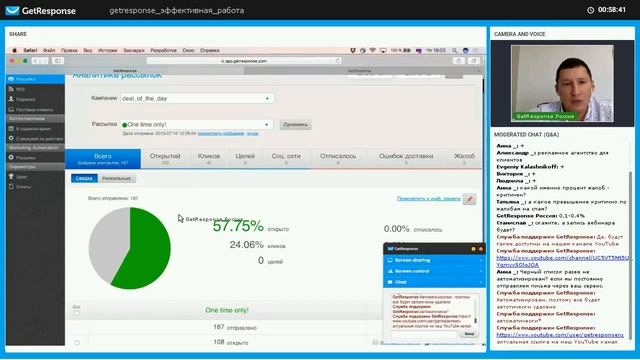640x360 pixels.
Task: Click the user avatar icon in menu bar
Action: (465, 50)
